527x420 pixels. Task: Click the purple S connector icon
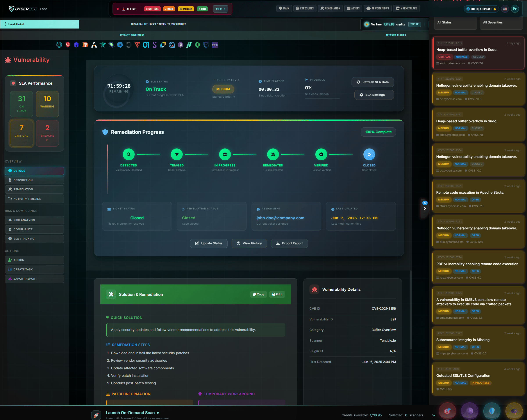pyautogui.click(x=154, y=45)
